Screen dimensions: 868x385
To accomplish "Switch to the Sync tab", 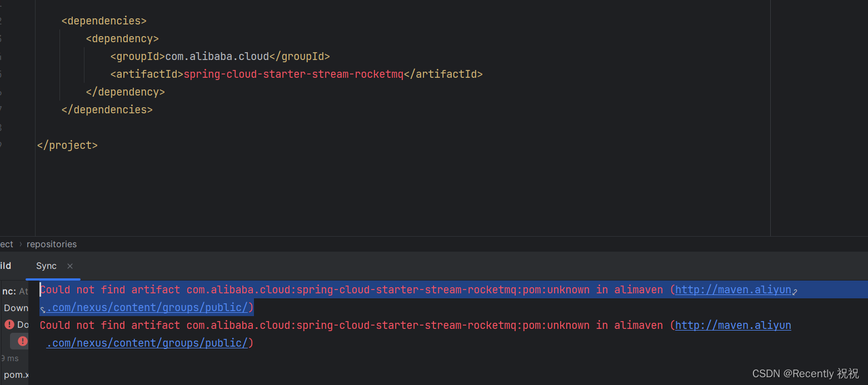I will (46, 266).
